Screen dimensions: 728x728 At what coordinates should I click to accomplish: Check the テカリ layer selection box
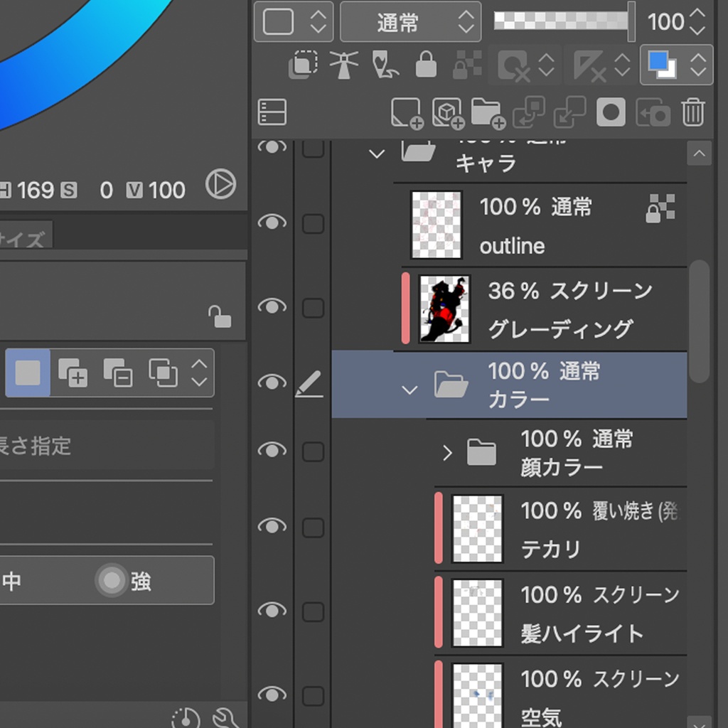click(313, 528)
